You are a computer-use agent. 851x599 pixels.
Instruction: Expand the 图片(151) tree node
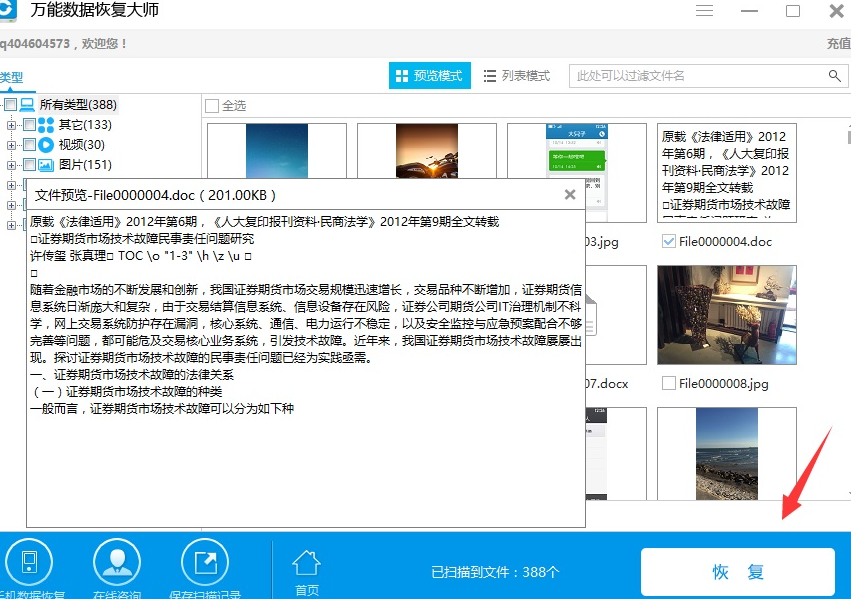click(10, 163)
